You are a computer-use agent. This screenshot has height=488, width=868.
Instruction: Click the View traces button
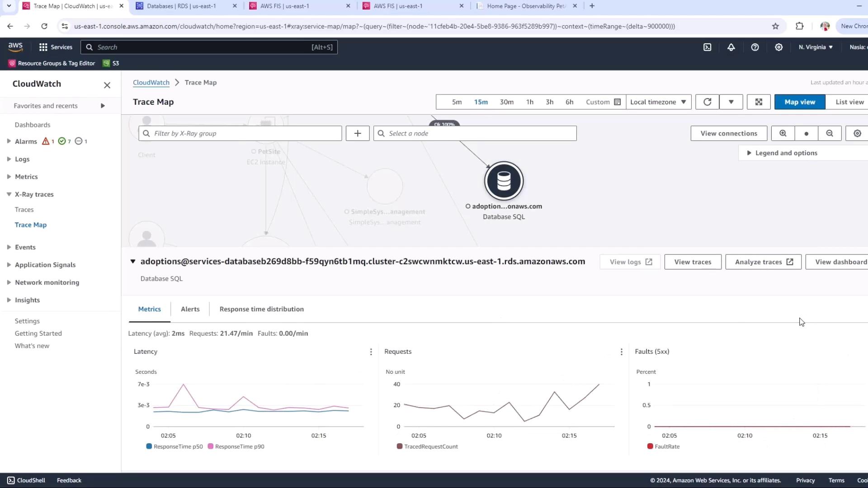pyautogui.click(x=692, y=262)
